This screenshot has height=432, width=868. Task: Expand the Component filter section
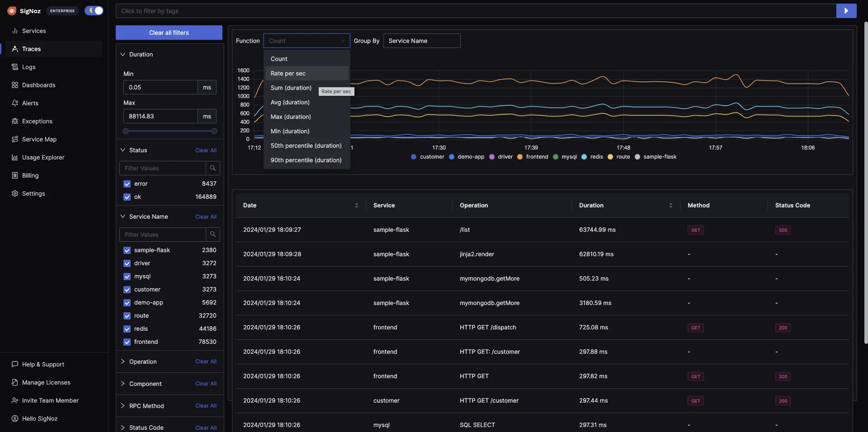(x=123, y=384)
